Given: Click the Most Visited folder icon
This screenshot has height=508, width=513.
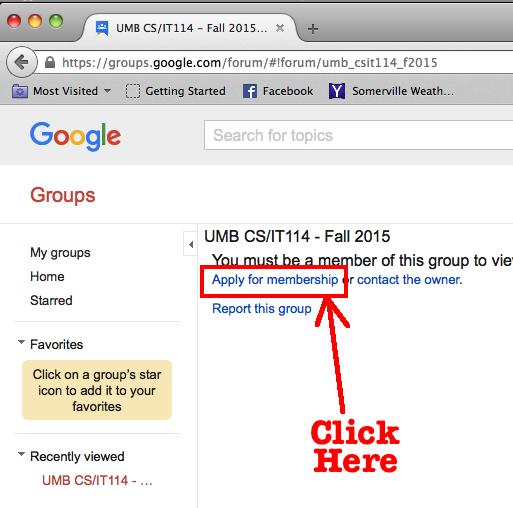Looking at the screenshot, I should 20,91.
